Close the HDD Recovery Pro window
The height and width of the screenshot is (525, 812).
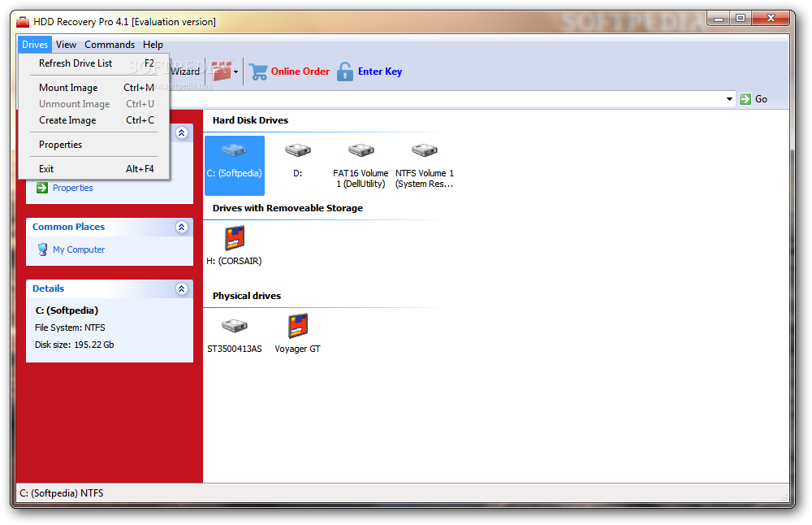[x=771, y=19]
